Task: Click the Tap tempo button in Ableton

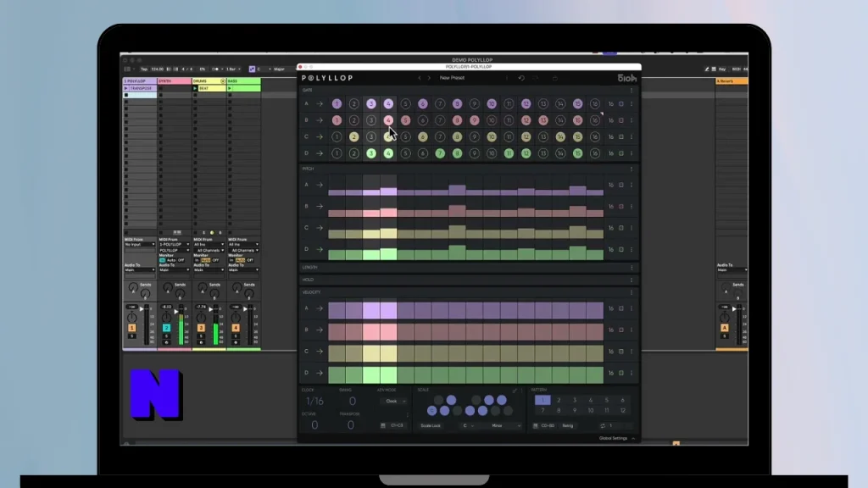Action: 144,69
